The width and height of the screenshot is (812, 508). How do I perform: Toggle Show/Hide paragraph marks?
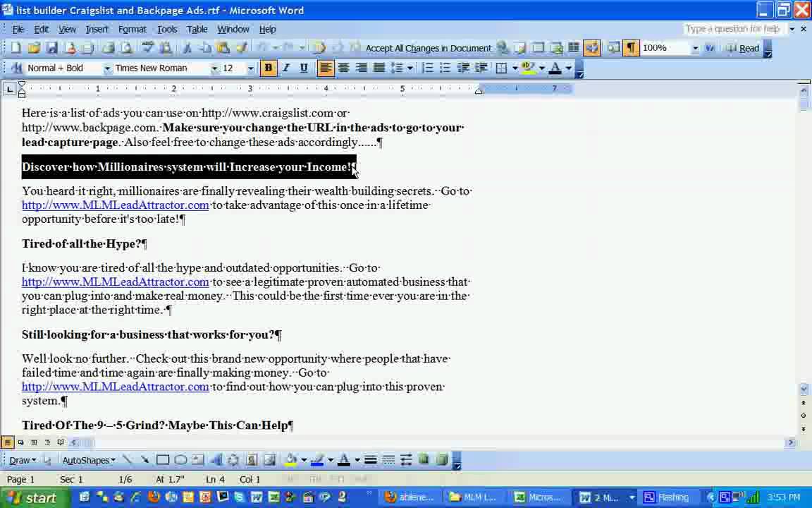click(631, 48)
